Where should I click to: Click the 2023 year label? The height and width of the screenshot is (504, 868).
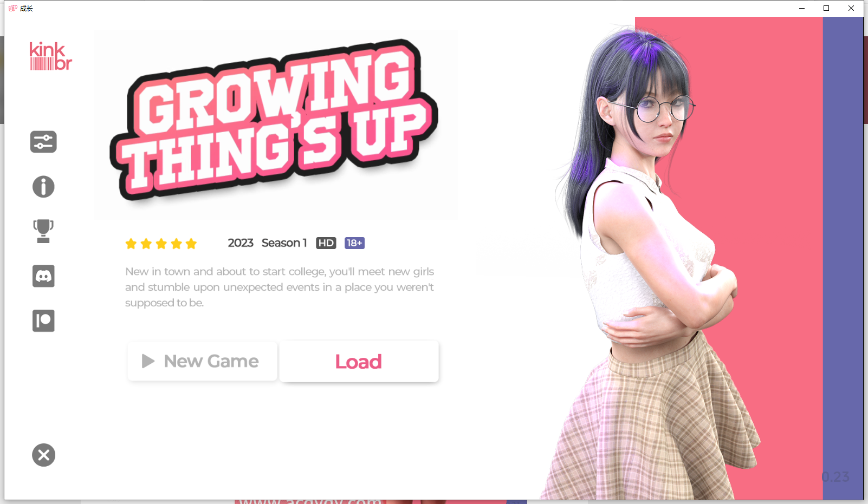241,243
